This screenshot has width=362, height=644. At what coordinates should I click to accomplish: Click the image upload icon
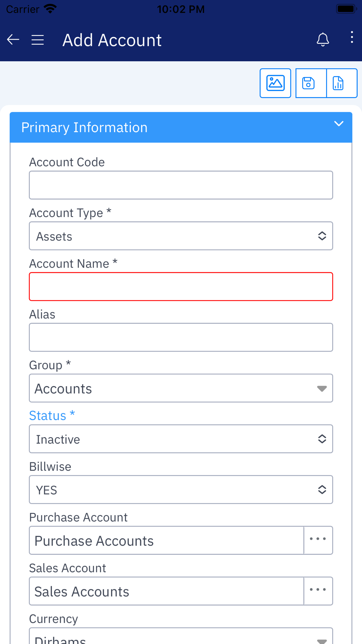pos(275,83)
